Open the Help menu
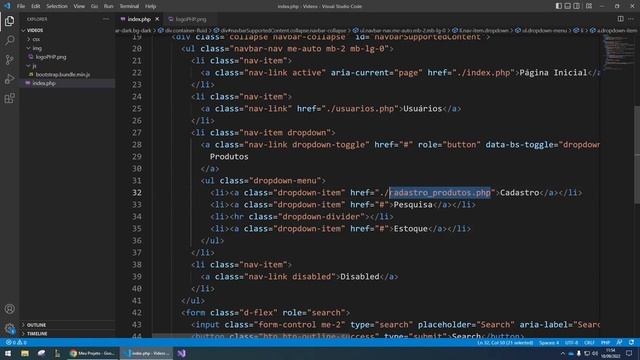Image resolution: width=640 pixels, height=360 pixels. pyautogui.click(x=151, y=6)
